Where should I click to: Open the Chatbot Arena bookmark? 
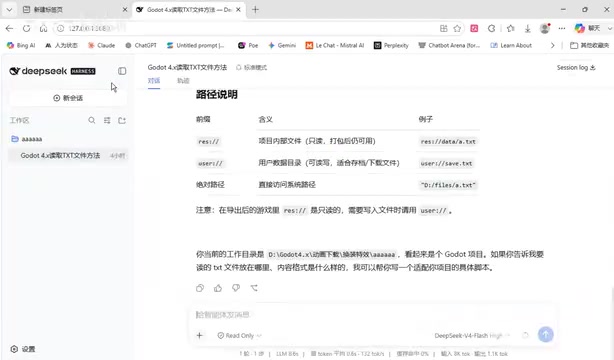449,45
